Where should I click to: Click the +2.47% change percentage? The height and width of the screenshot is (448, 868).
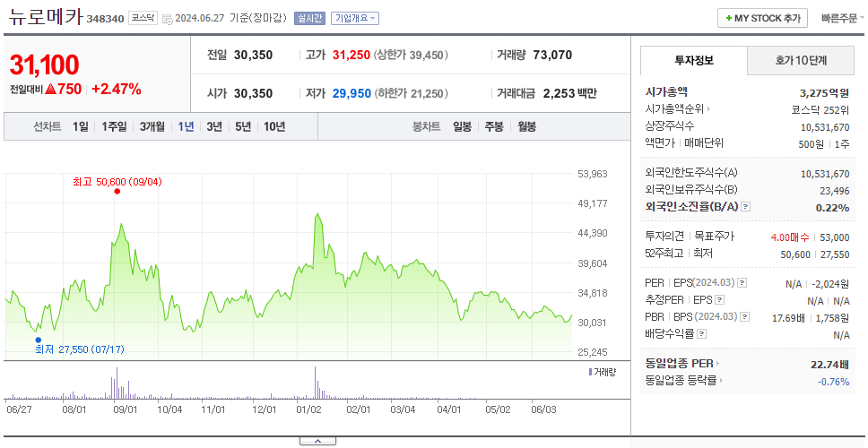117,89
